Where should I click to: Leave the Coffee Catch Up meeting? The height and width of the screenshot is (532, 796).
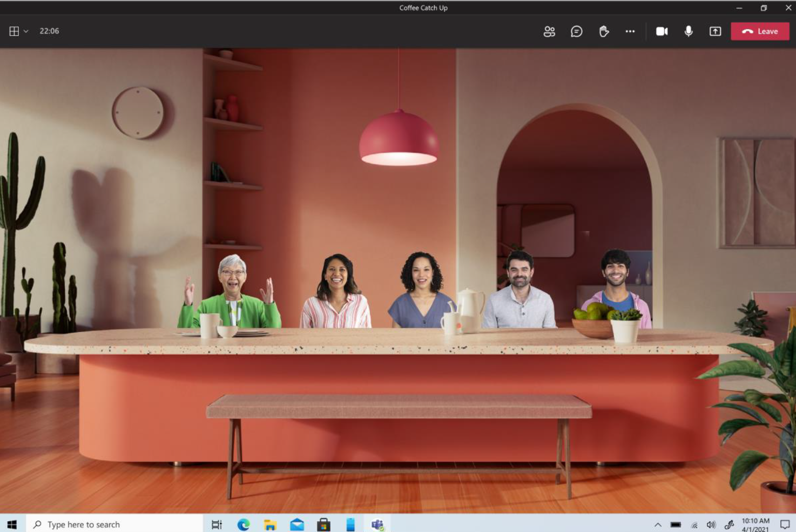[x=760, y=31]
